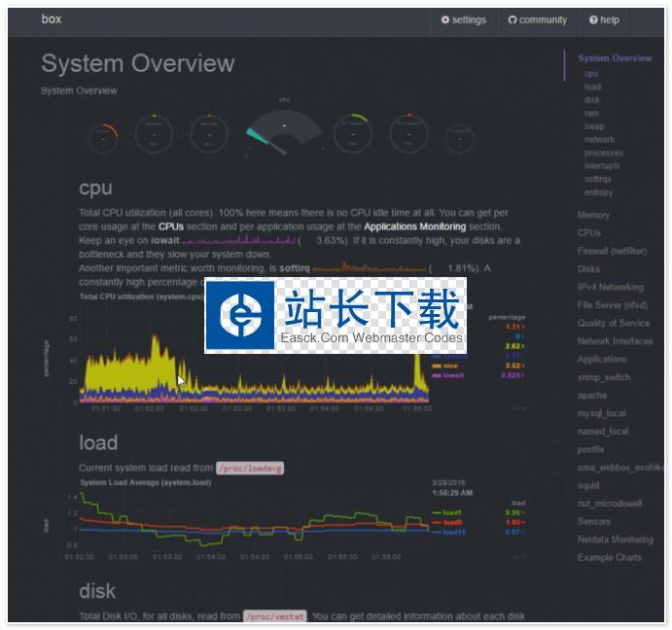
Task: Click the box hostname in the navbar
Action: 52,19
